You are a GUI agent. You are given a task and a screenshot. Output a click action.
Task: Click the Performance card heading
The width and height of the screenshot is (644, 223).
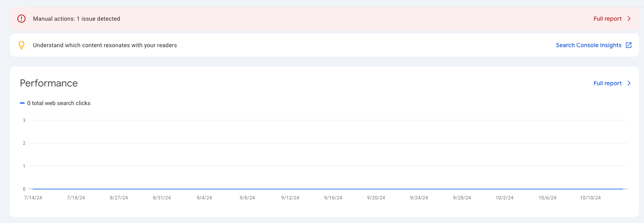(49, 83)
